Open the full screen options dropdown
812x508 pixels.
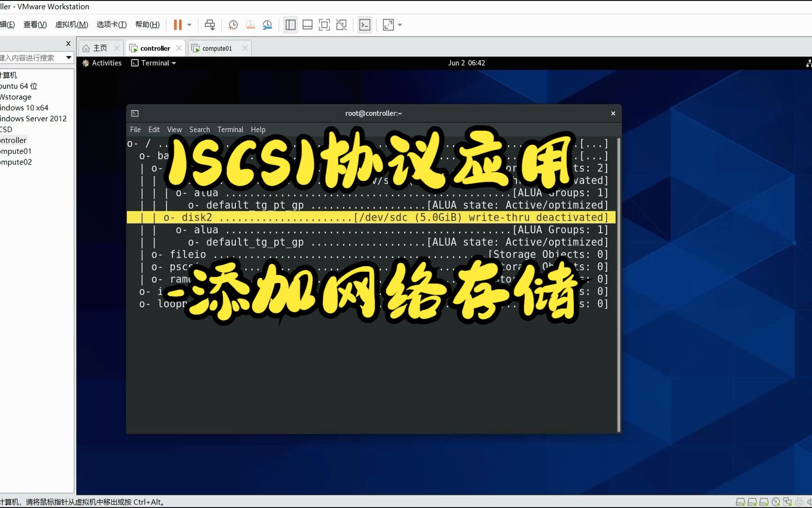point(399,24)
